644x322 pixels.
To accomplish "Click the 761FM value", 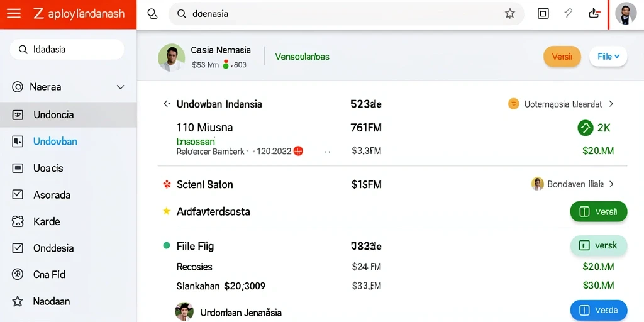I will point(366,128).
